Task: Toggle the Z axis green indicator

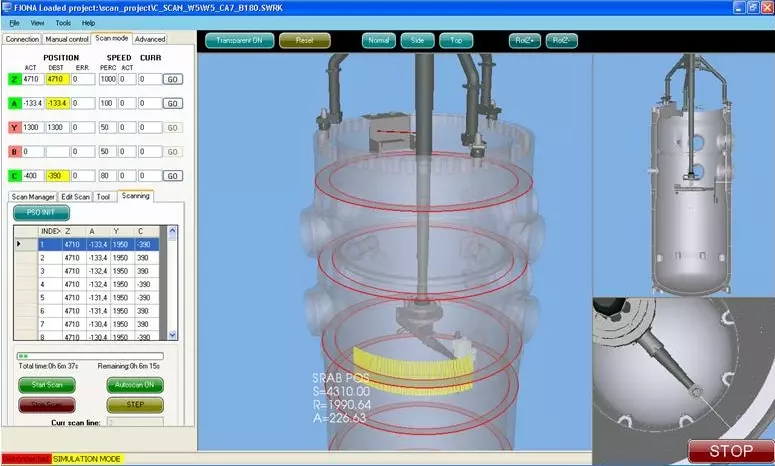Action: tap(13, 79)
